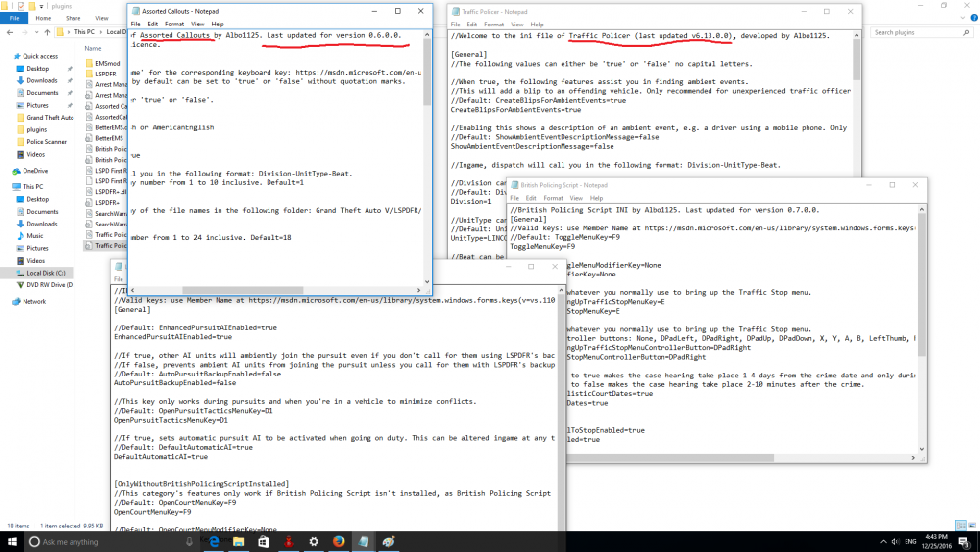Viewport: 980px width, 552px height.
Task: Open Help menu in British Policing Script Notepad
Action: (x=596, y=198)
